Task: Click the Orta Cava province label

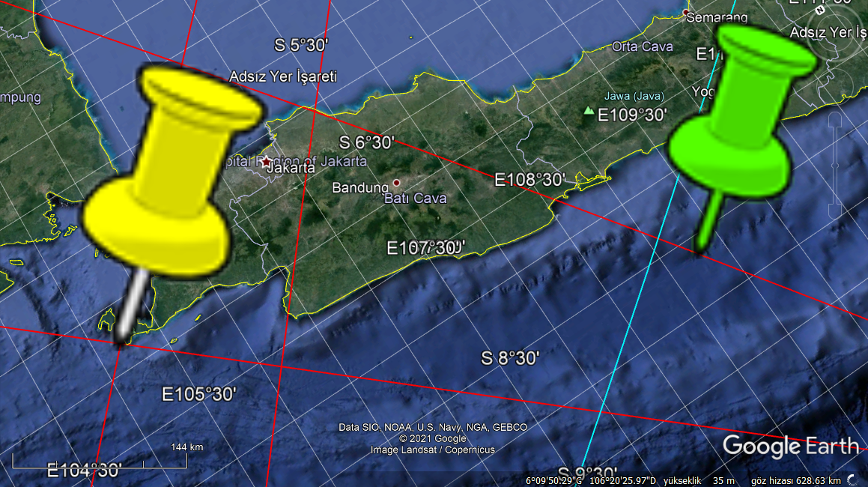Action: click(x=642, y=46)
